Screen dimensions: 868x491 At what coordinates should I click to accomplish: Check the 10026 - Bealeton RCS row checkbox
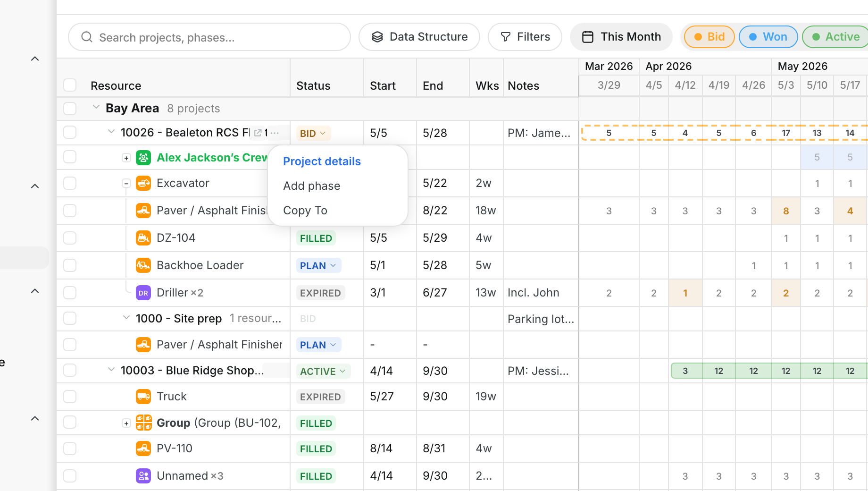pyautogui.click(x=70, y=132)
